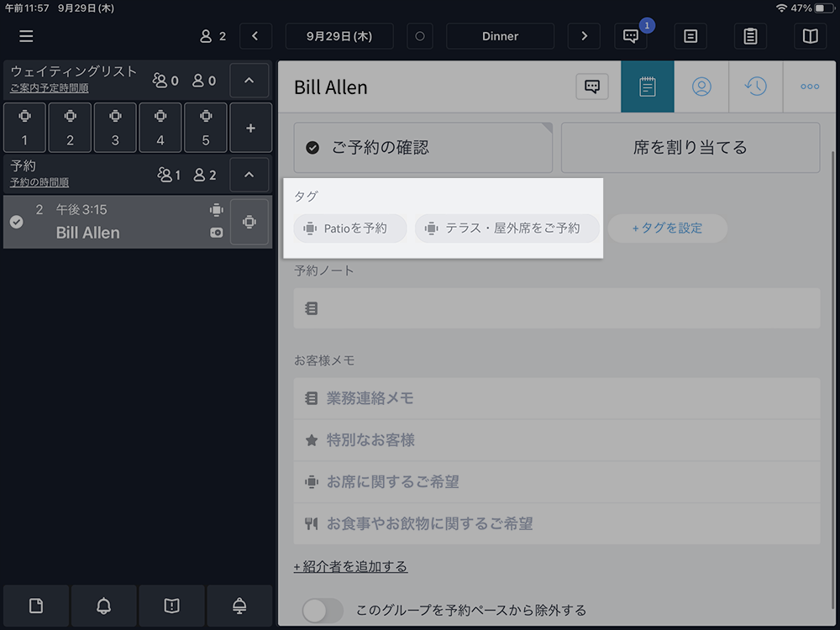840x630 pixels.
Task: Open お食事やお飲物に関するご希望 row
Action: 557,524
